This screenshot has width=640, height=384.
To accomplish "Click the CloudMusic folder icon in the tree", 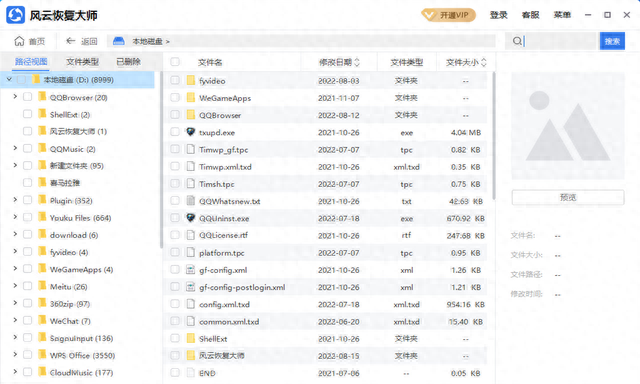I will click(42, 371).
